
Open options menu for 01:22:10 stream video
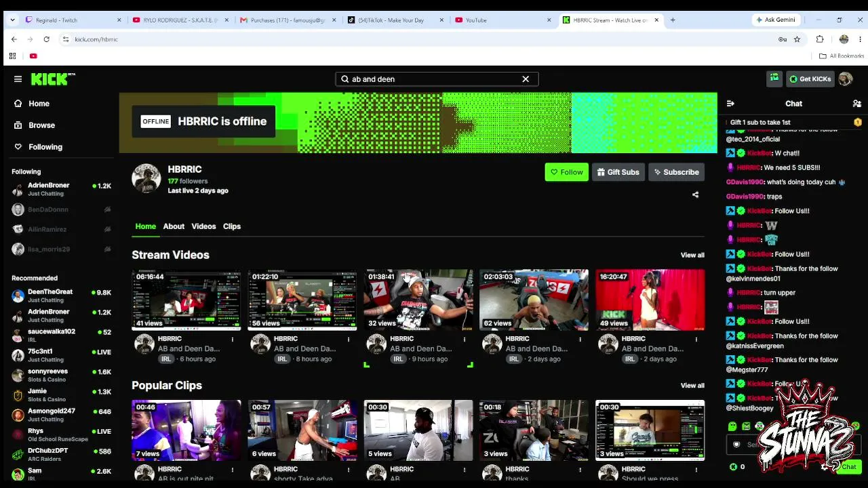tap(349, 339)
